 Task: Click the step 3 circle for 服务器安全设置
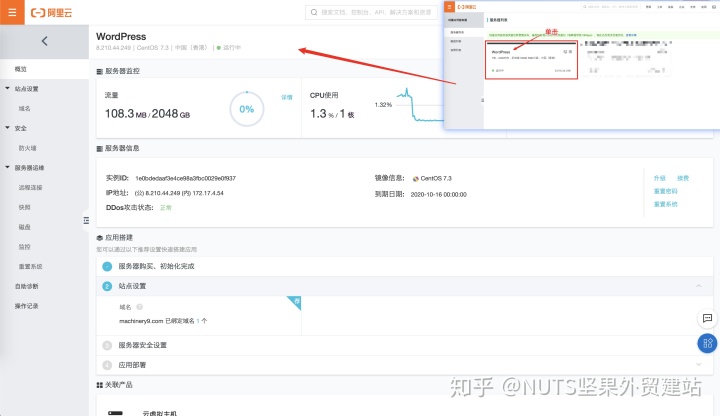click(107, 345)
